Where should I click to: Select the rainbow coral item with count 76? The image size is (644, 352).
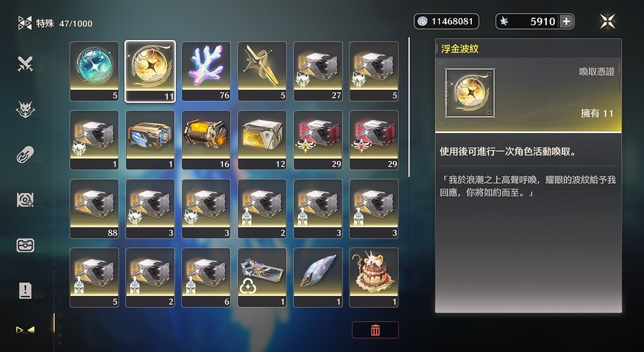coord(206,72)
